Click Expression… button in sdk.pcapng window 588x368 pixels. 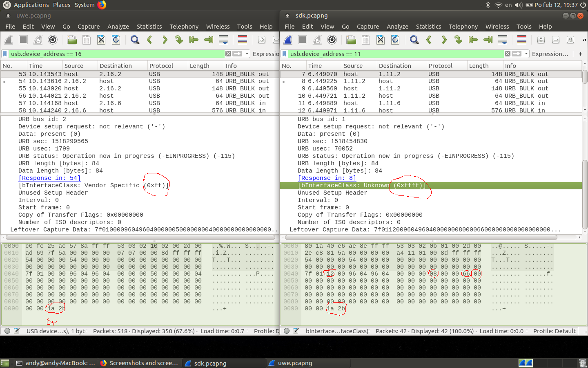[550, 54]
